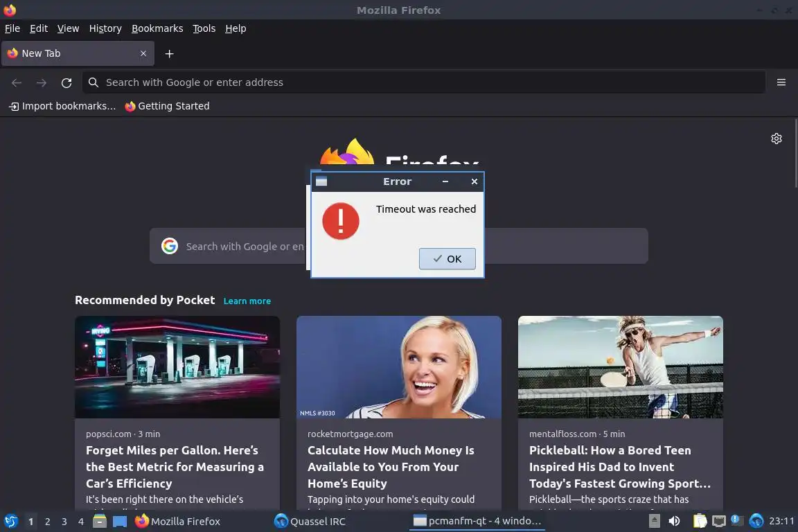The height and width of the screenshot is (532, 798).
Task: Click the update notifier tray icon
Action: [x=737, y=520]
